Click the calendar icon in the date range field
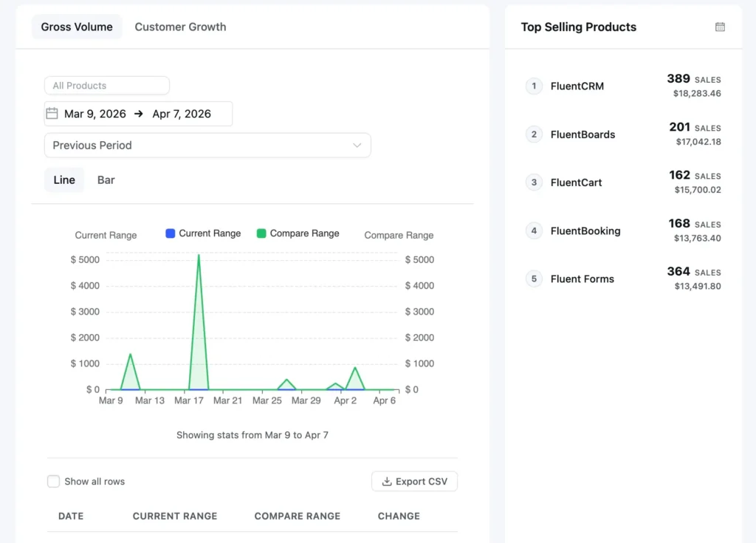756x543 pixels. (x=52, y=113)
